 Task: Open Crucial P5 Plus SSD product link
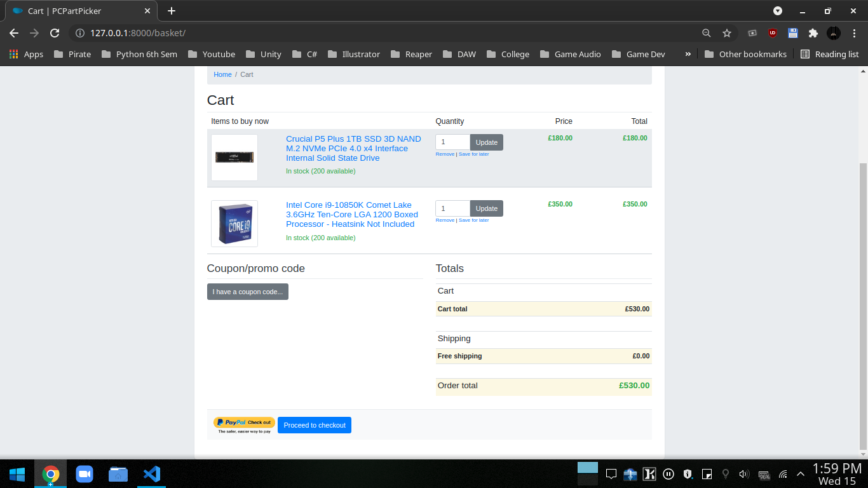353,148
